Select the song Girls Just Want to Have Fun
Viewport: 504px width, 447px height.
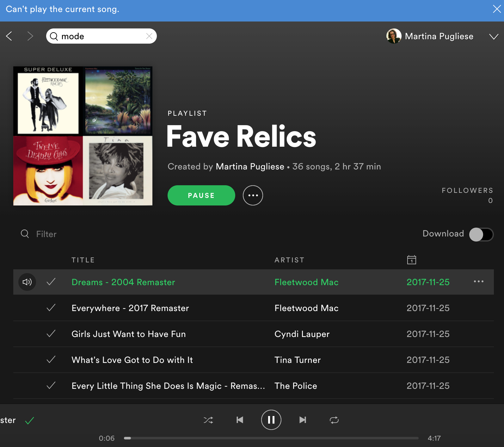pyautogui.click(x=129, y=334)
